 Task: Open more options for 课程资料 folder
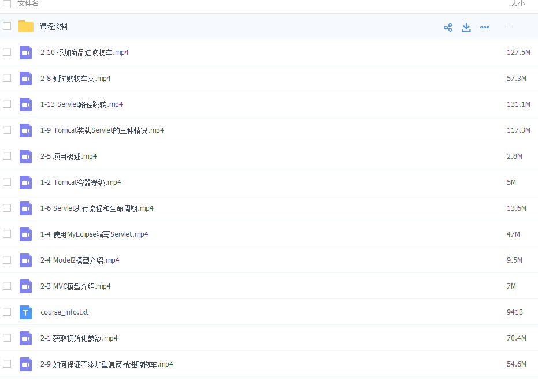click(485, 27)
